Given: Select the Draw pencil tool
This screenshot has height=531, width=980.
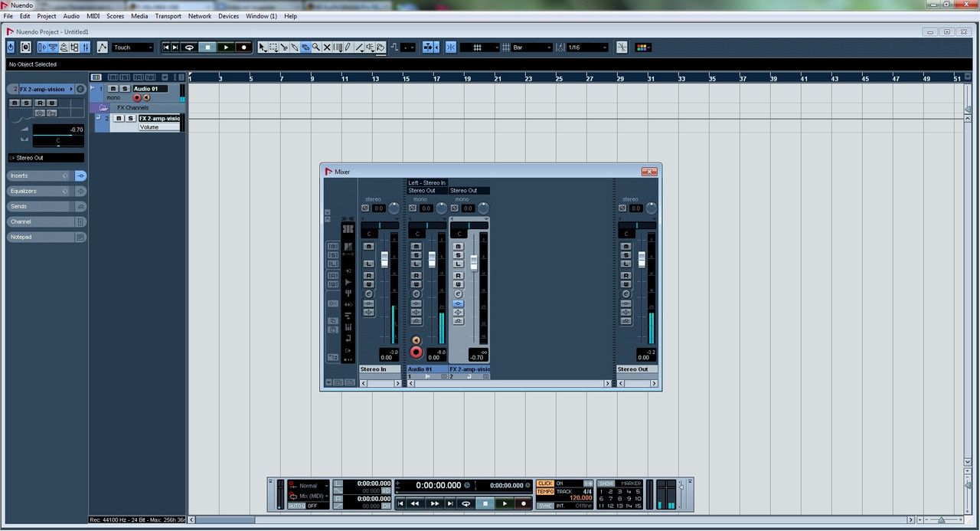Looking at the screenshot, I should coord(348,48).
